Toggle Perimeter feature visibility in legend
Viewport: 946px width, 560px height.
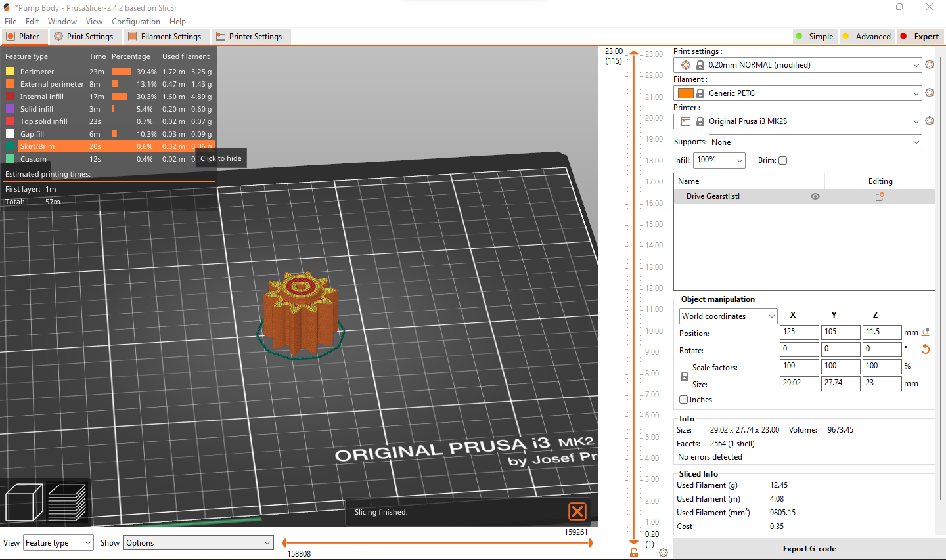pos(108,72)
